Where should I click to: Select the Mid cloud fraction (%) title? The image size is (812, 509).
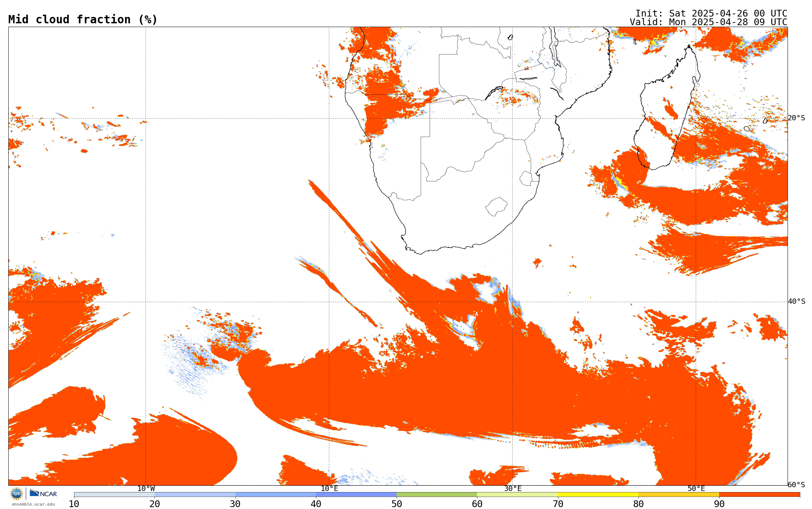tap(83, 20)
